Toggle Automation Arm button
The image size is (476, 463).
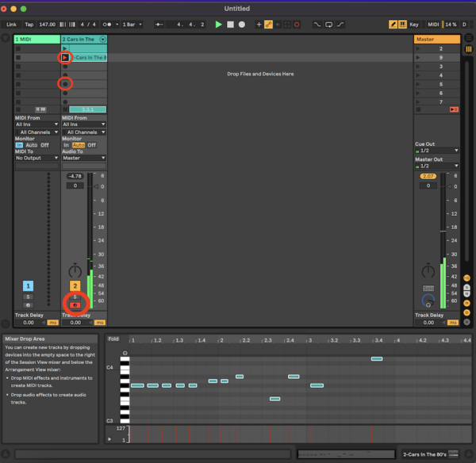point(268,25)
